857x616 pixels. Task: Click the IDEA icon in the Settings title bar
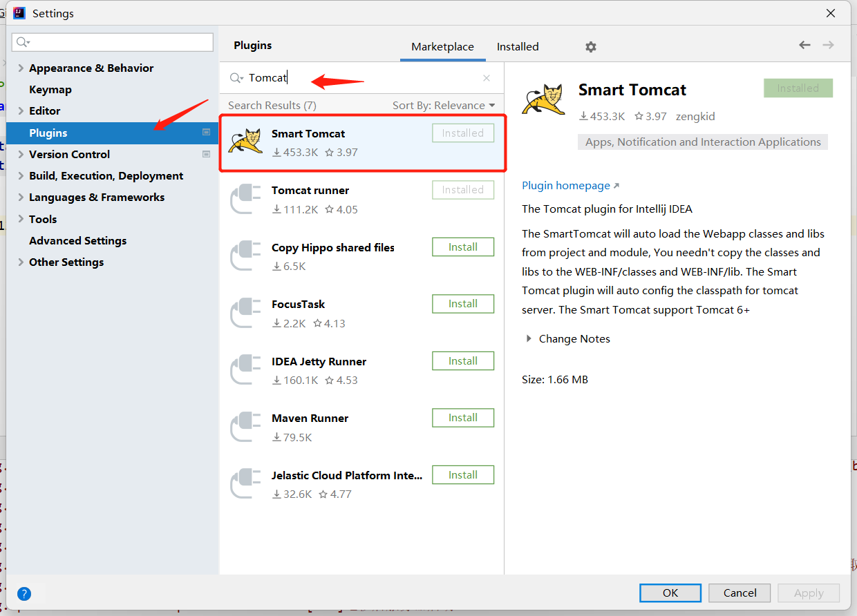pos(19,12)
